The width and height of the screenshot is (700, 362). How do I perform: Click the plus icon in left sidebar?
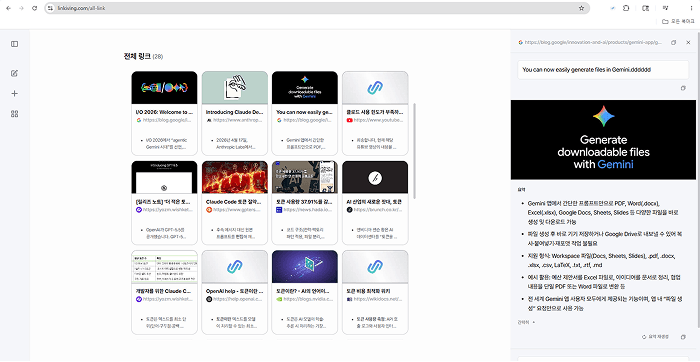[x=14, y=93]
